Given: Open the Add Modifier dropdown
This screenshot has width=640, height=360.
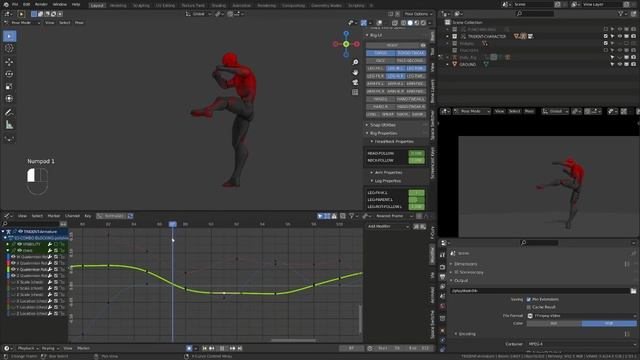Looking at the screenshot, I should [388, 227].
